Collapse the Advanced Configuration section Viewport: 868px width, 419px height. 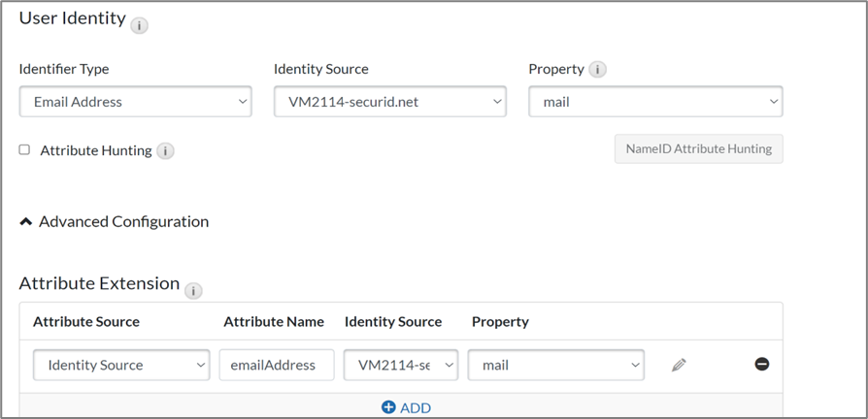26,222
